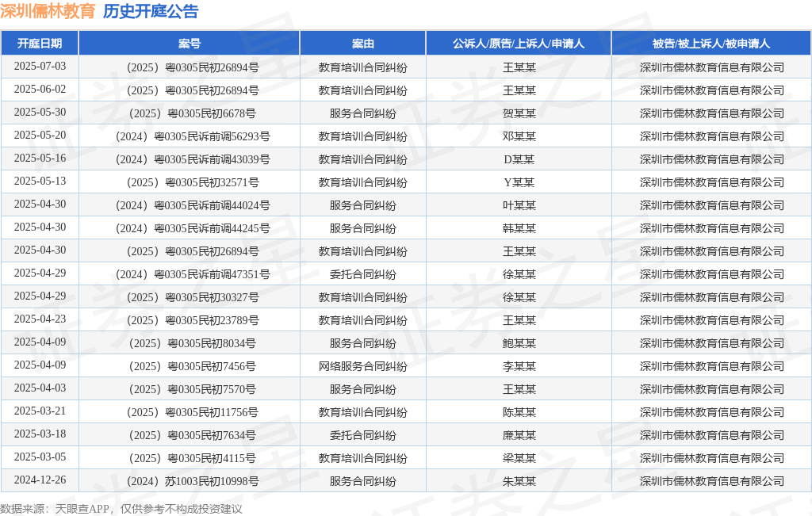Click case number (2025)粤0305民初6678号
Screen dimensions: 812x516
(193, 113)
